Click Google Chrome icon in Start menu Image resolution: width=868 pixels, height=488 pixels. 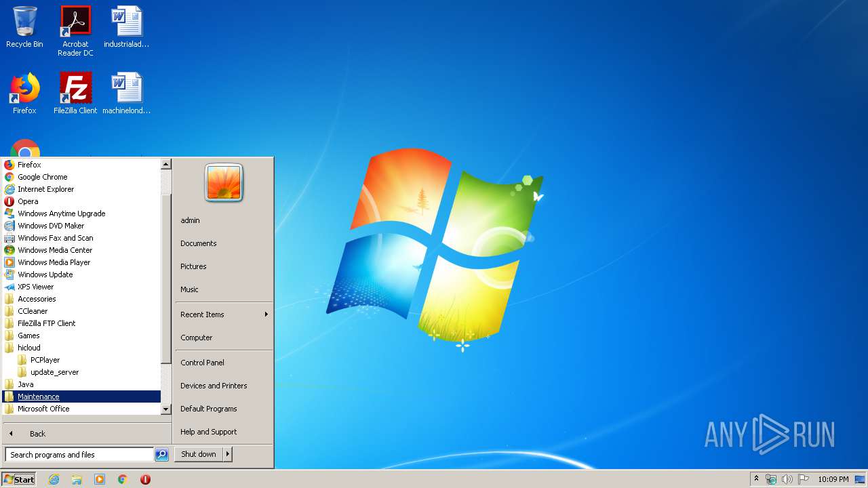(9, 177)
